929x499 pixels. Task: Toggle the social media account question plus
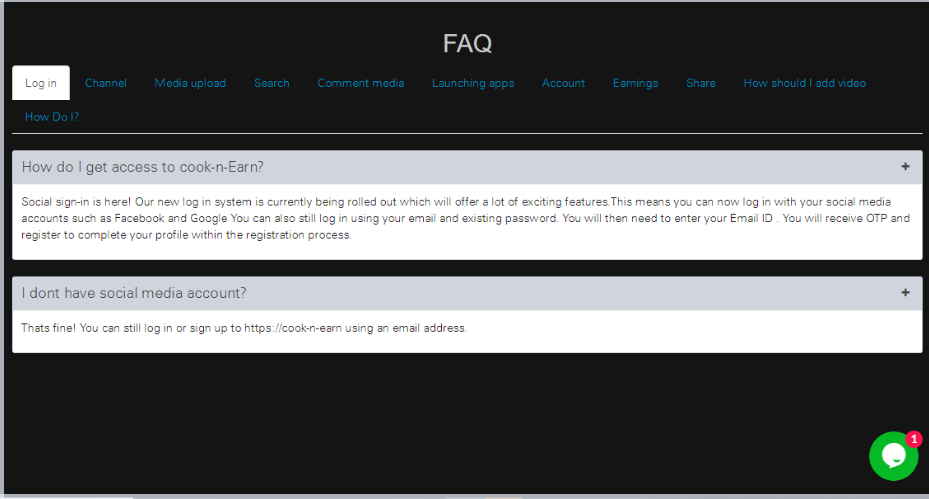[905, 292]
